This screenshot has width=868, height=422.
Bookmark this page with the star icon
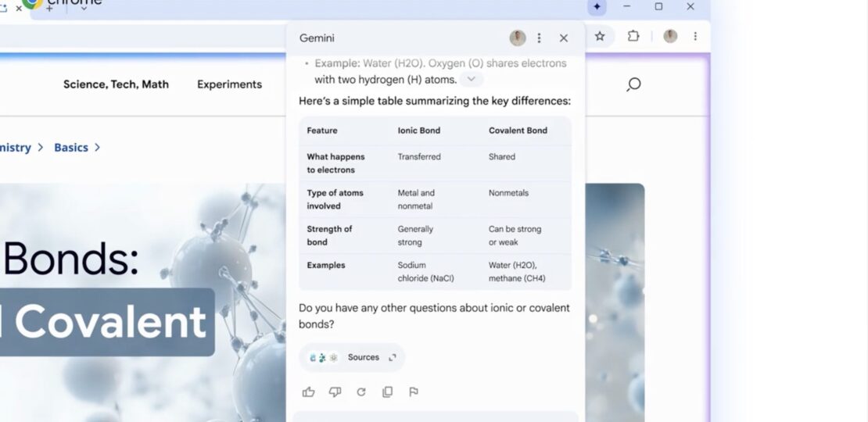coord(600,36)
